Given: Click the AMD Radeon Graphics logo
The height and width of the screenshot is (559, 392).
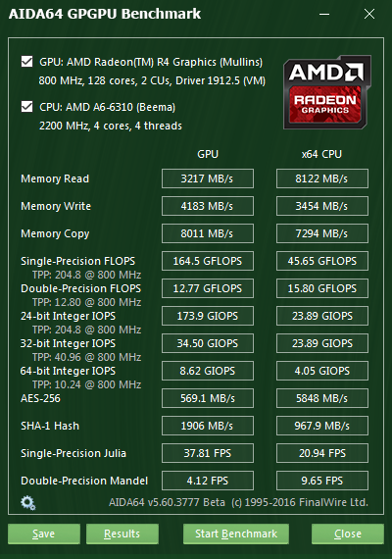Looking at the screenshot, I should [327, 92].
